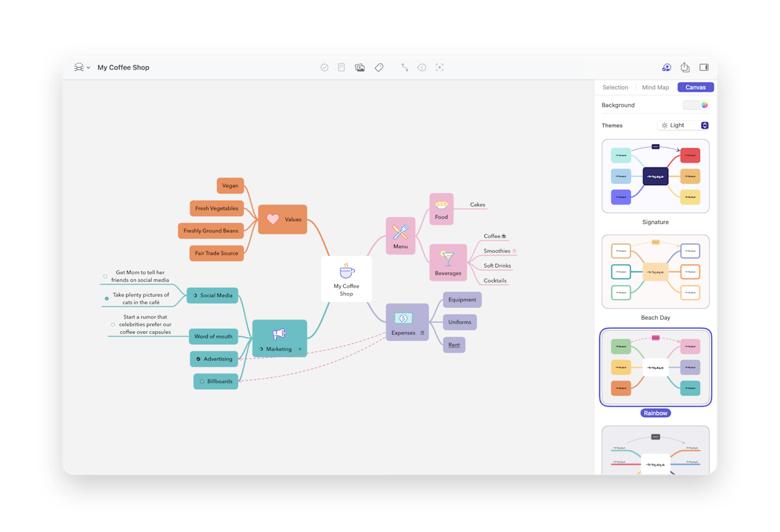Click the My Coffee Shop document title
Screen dimensions: 780x532
click(123, 68)
